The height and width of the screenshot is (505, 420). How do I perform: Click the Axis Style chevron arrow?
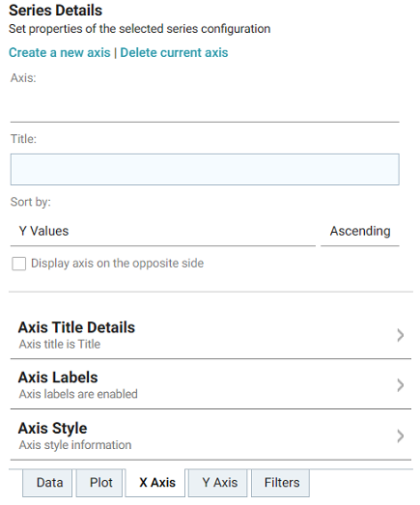(401, 436)
